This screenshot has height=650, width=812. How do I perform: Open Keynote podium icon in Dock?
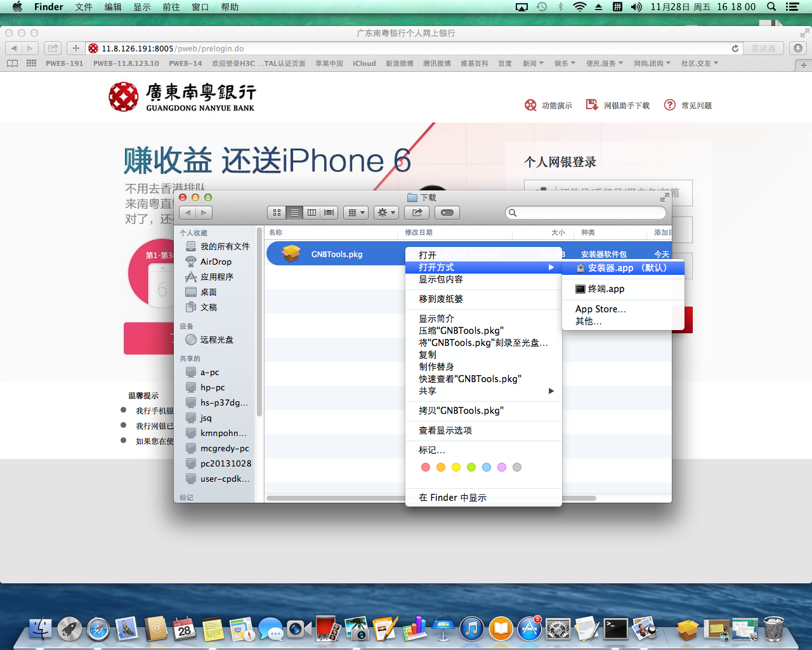(443, 629)
